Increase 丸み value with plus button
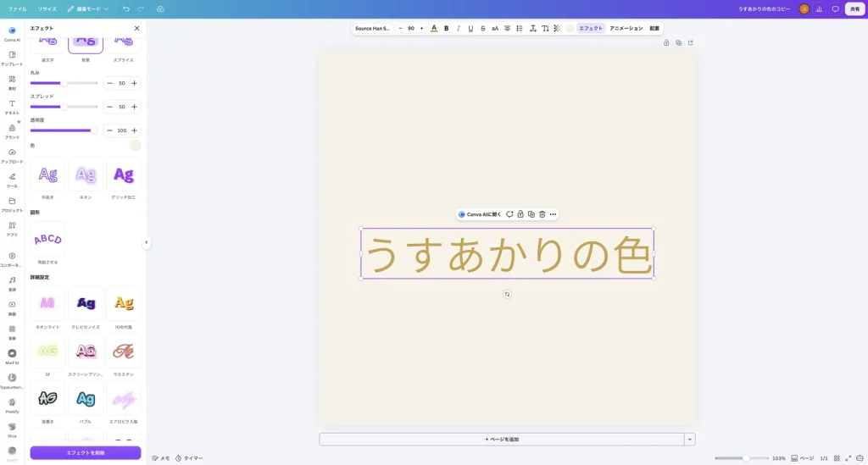The image size is (868, 465). point(134,83)
